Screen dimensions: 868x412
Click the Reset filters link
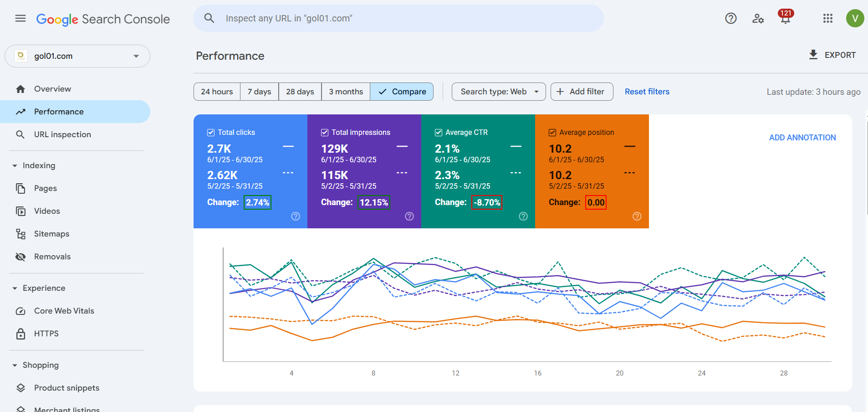click(647, 92)
